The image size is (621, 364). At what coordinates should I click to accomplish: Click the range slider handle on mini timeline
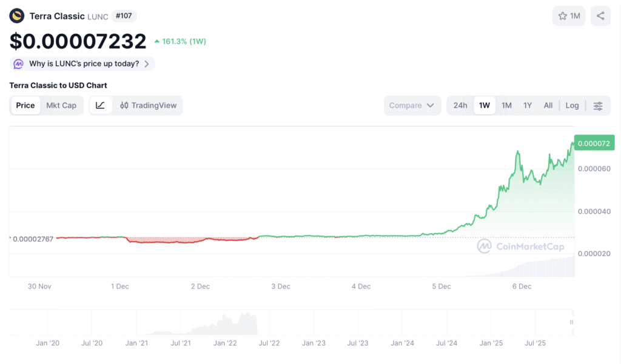571,322
